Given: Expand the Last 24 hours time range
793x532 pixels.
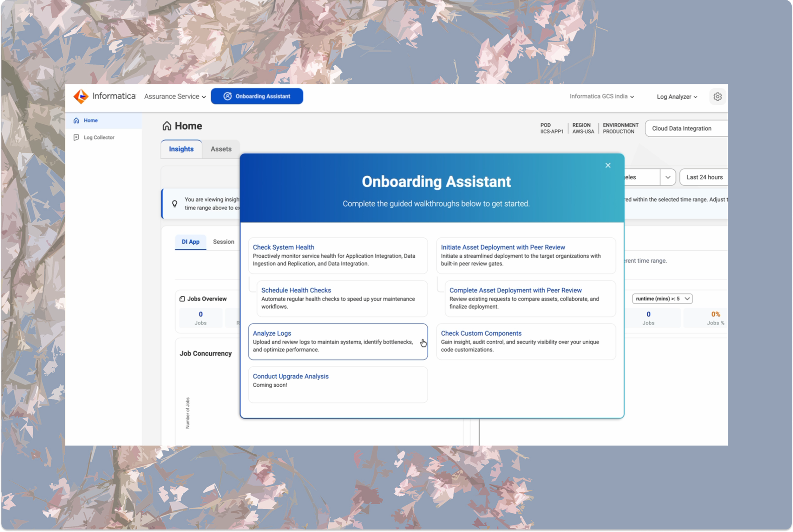Looking at the screenshot, I should point(704,177).
